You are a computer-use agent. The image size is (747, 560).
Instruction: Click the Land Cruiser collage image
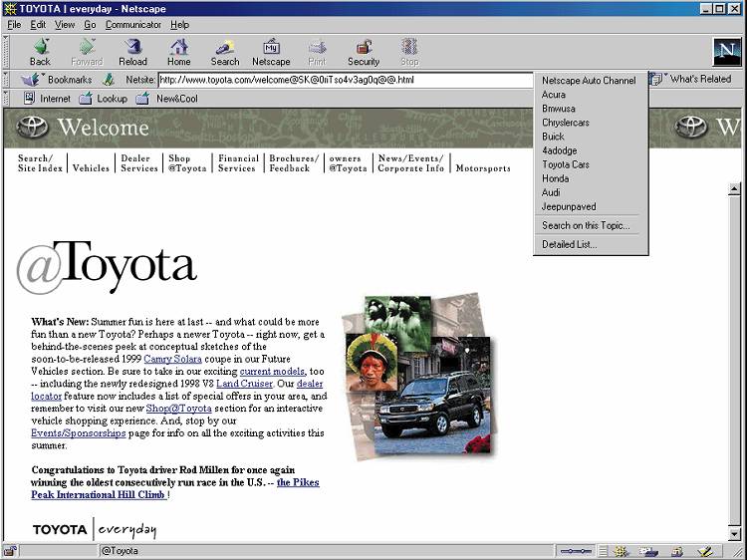pos(420,377)
